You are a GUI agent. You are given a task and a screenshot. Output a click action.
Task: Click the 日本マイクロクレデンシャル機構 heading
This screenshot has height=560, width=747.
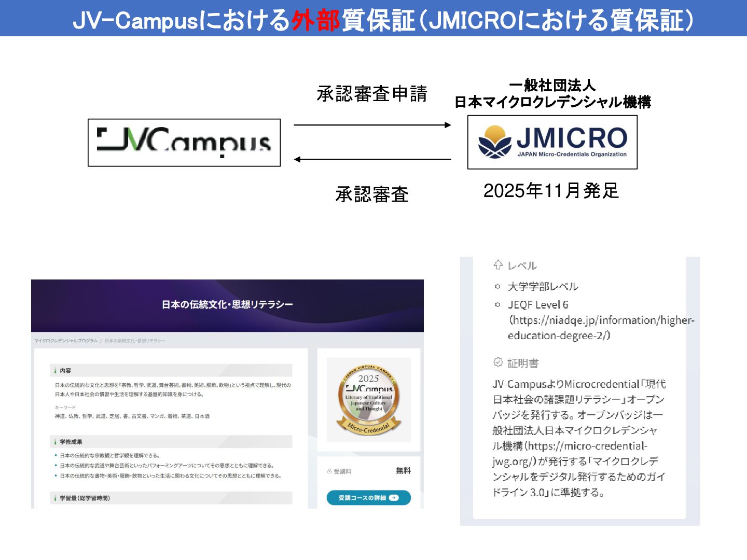point(552,102)
